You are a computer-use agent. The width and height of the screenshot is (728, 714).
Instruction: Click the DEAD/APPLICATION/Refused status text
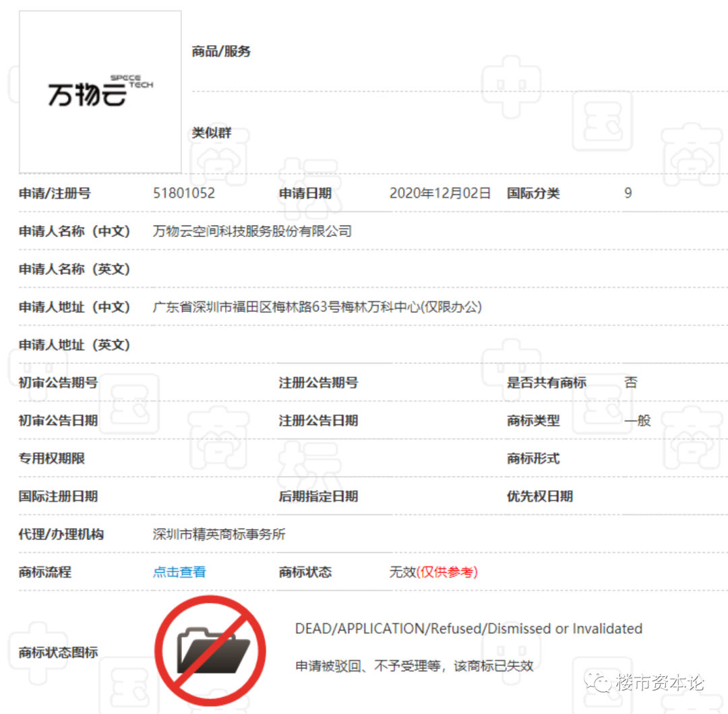pos(468,628)
